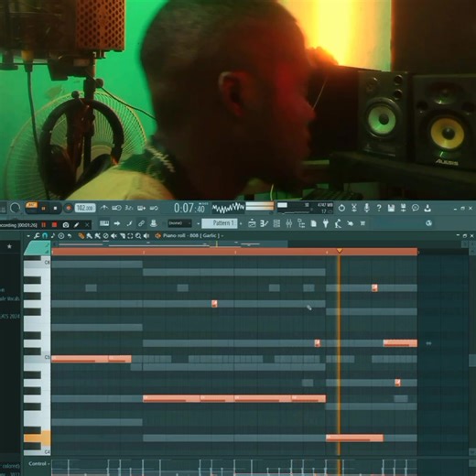Select the Mute tool in piano roll
The image size is (476, 476).
pos(114,236)
